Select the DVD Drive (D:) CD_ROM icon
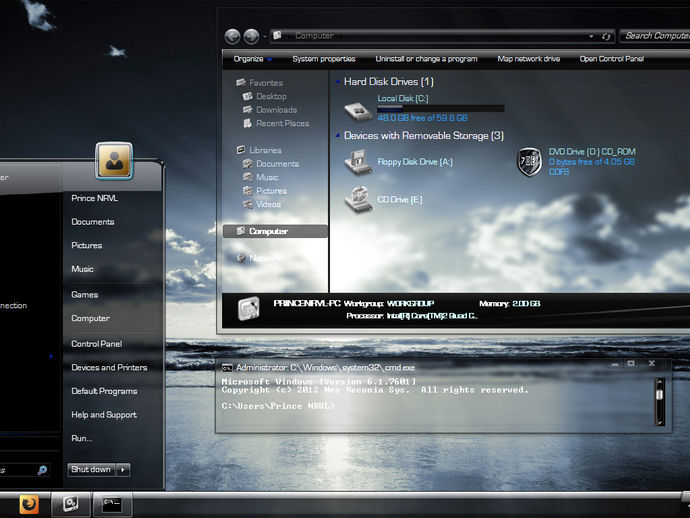The width and height of the screenshot is (690, 518). [529, 162]
